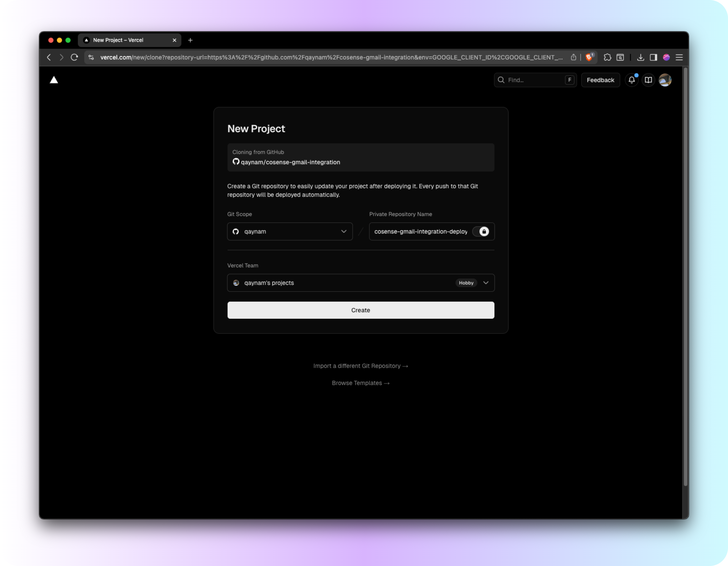The width and height of the screenshot is (728, 566).
Task: Close the New Project – Vercel tab
Action: click(x=174, y=40)
